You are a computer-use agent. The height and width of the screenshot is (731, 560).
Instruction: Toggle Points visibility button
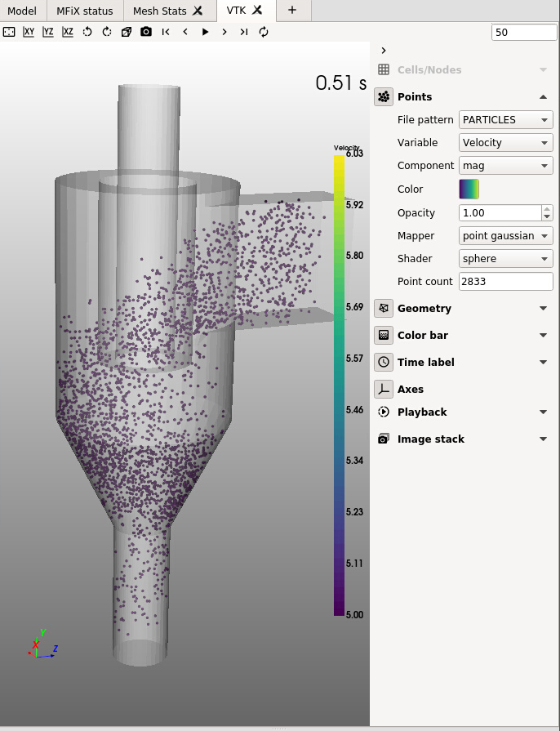tap(384, 97)
